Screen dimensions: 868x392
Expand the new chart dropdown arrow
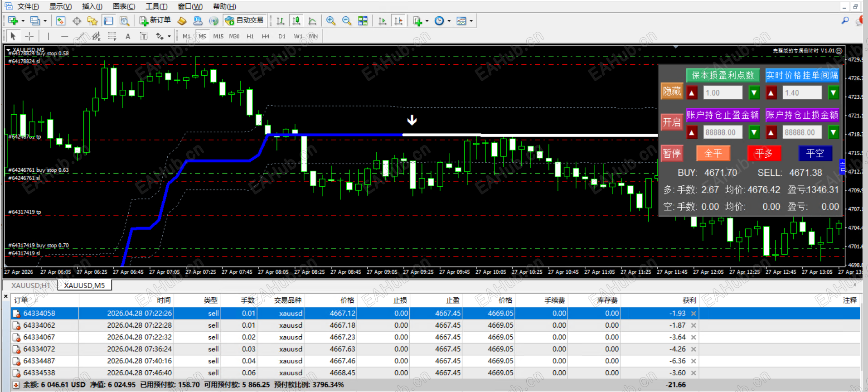click(x=23, y=21)
